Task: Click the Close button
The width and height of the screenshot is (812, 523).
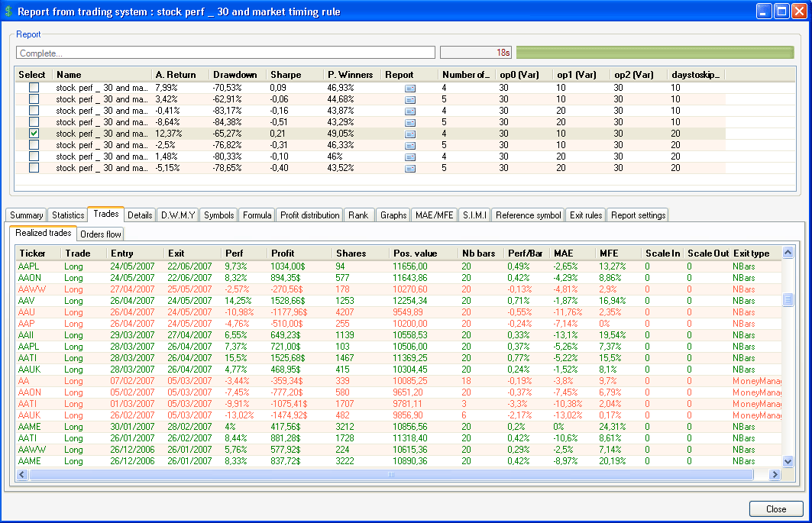Action: click(x=775, y=508)
